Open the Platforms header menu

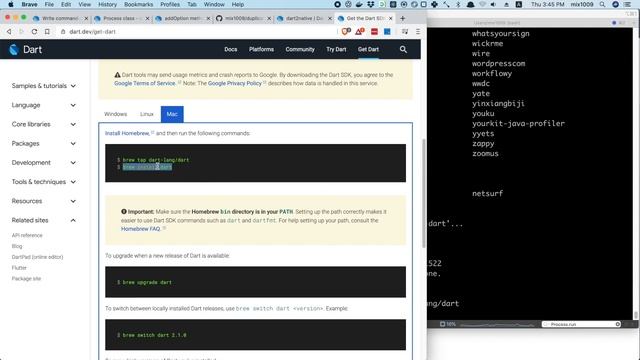pos(261,49)
